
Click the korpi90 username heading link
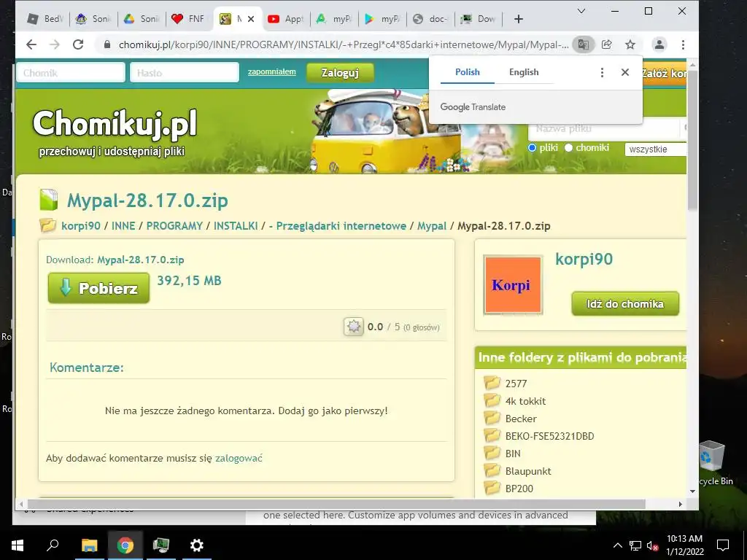pyautogui.click(x=584, y=259)
